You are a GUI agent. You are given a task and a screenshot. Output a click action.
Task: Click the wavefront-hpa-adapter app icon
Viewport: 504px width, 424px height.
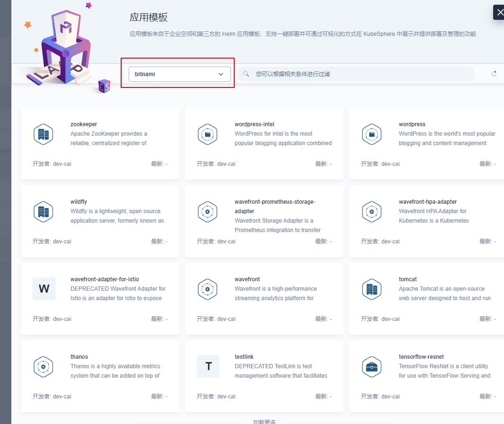(x=372, y=212)
